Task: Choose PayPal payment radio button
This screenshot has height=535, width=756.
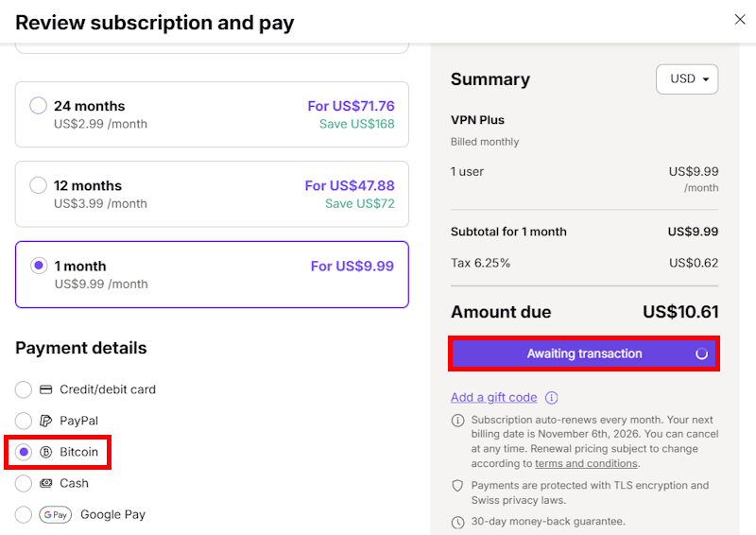Action: [23, 421]
